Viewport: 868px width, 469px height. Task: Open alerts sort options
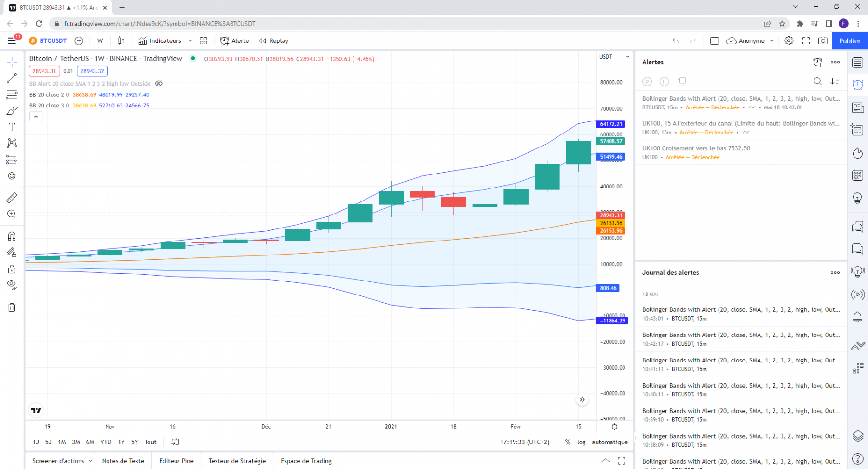835,81
